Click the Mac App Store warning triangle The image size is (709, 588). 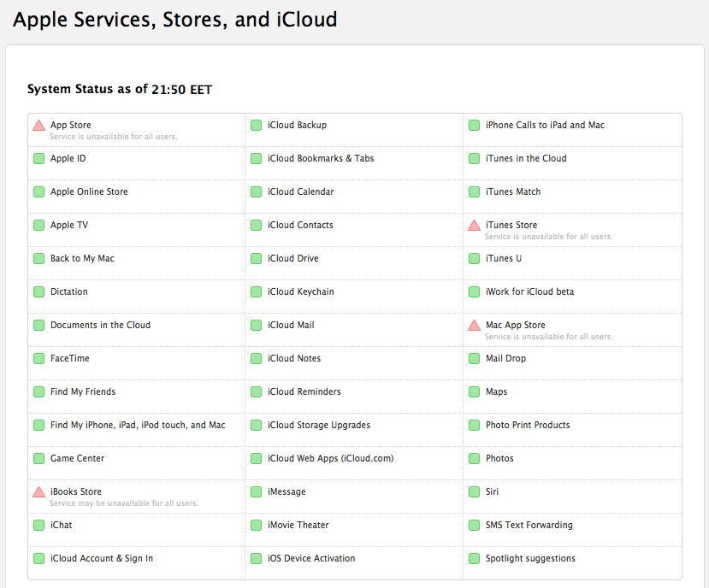pyautogui.click(x=474, y=326)
